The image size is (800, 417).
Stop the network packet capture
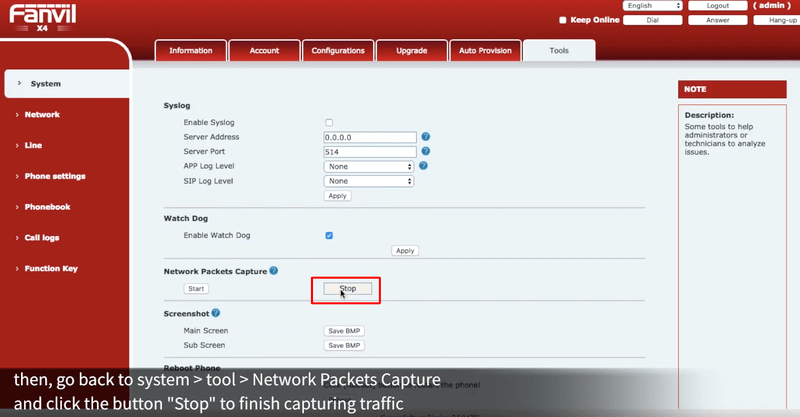[x=347, y=289]
